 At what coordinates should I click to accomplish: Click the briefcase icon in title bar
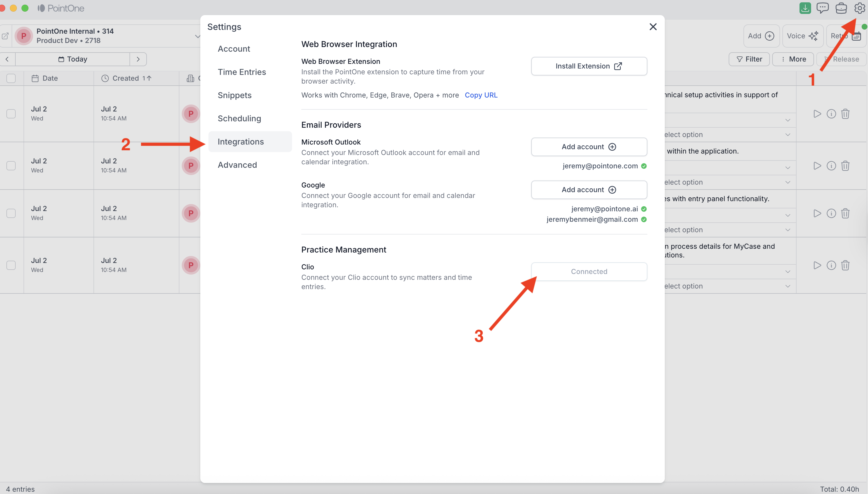(841, 8)
